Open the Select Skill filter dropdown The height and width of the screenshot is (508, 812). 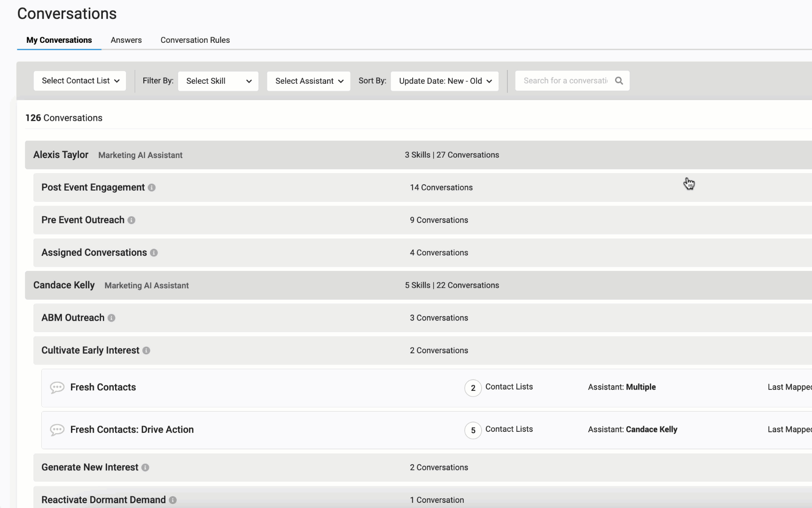218,81
